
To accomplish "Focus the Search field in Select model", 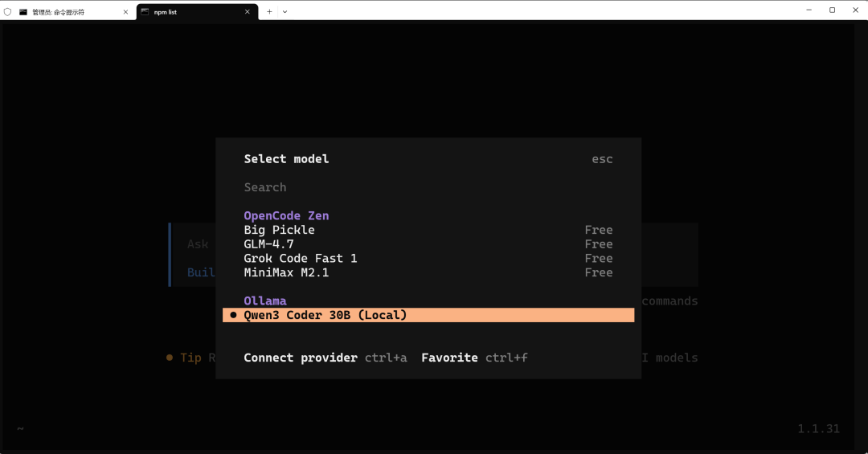I will click(265, 187).
